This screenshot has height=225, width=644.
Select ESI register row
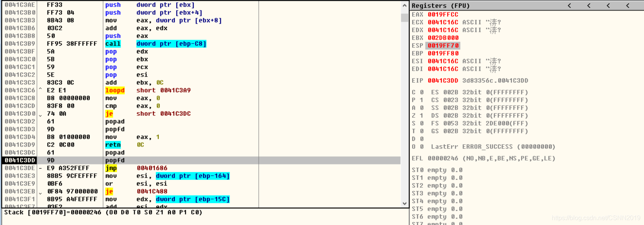tap(456, 61)
